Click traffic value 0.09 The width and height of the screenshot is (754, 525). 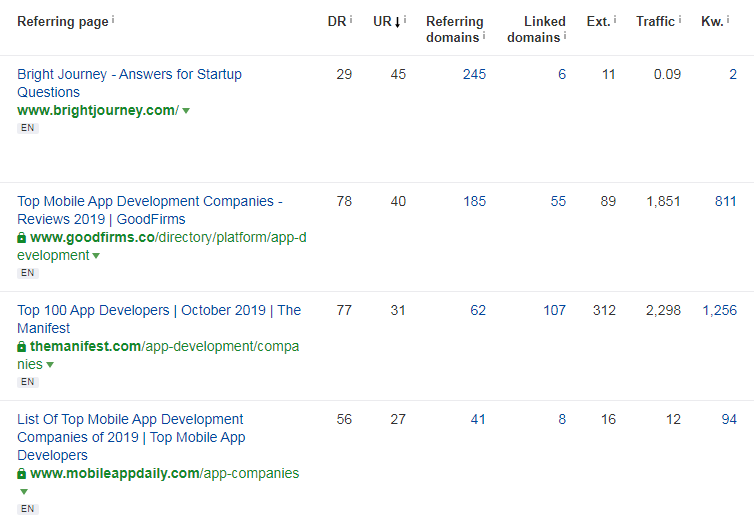667,75
